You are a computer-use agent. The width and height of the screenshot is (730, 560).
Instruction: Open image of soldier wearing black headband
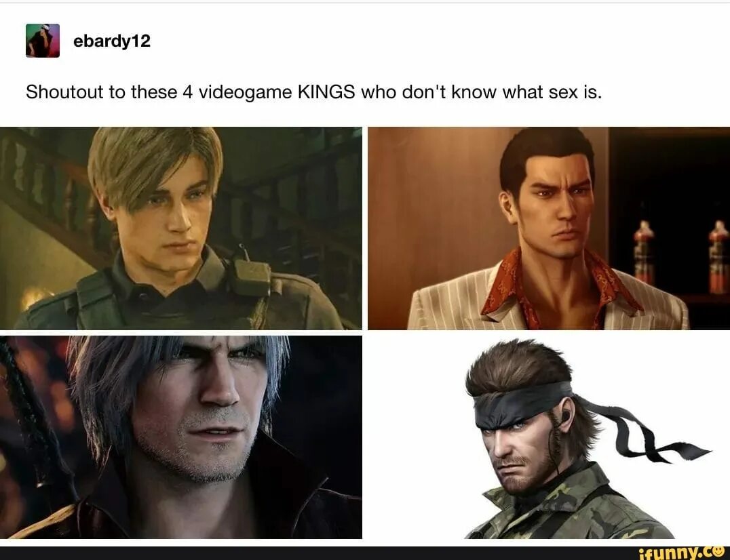[x=549, y=437]
